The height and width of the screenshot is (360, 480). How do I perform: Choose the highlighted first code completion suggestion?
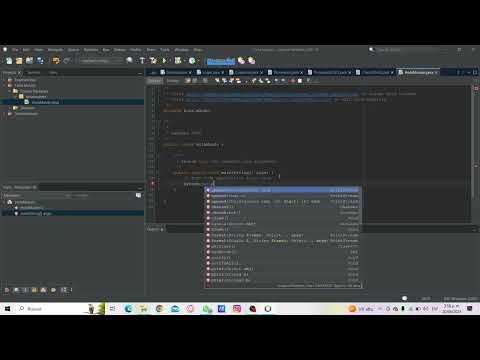tap(283, 190)
